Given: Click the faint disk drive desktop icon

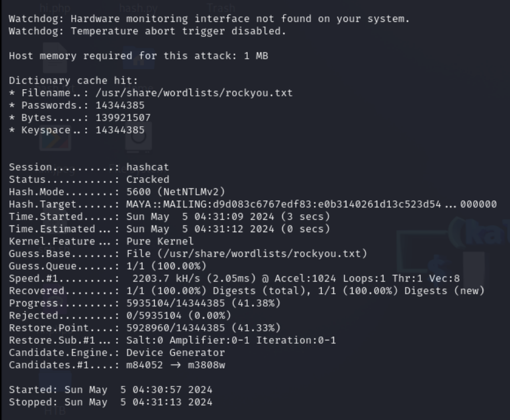Looking at the screenshot, I should (138, 139).
